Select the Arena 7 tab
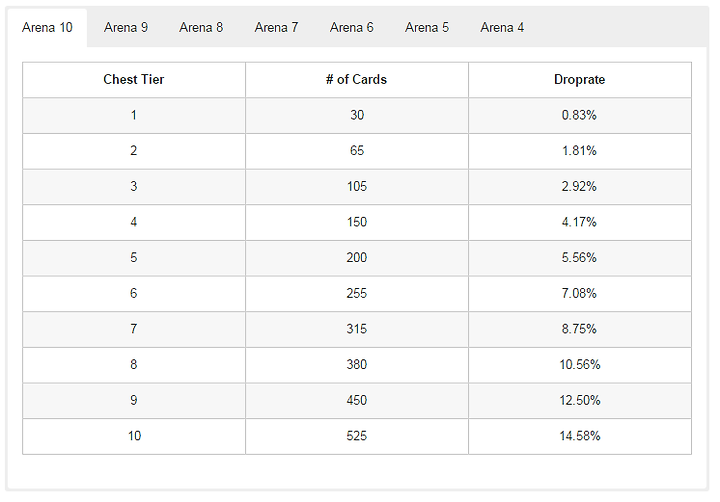 tap(276, 27)
